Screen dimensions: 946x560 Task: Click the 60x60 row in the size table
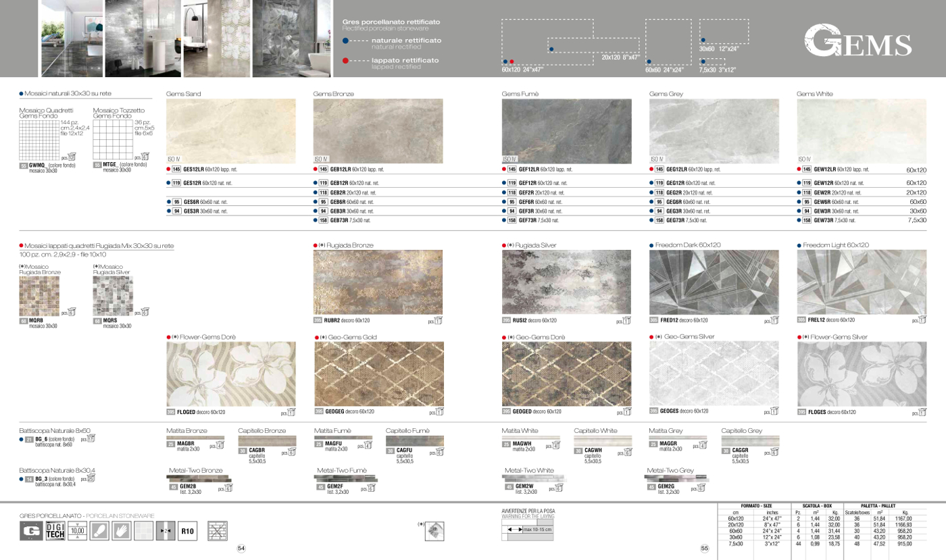click(x=823, y=531)
